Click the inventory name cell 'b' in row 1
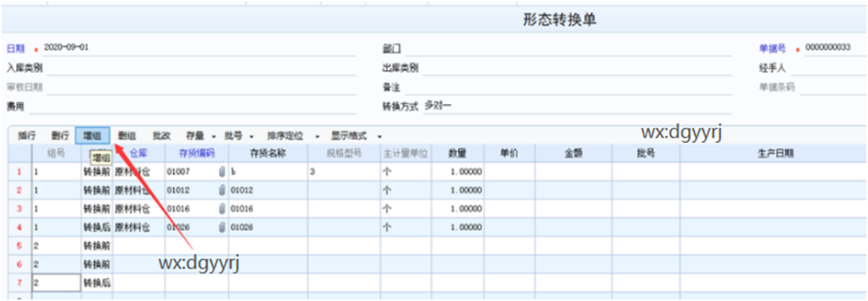868x301 pixels. click(x=268, y=172)
